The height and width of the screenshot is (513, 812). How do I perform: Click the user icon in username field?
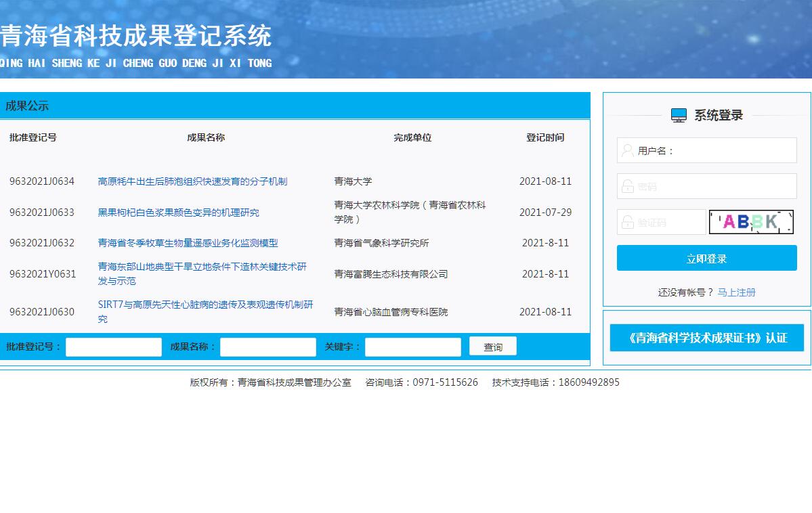pyautogui.click(x=628, y=150)
